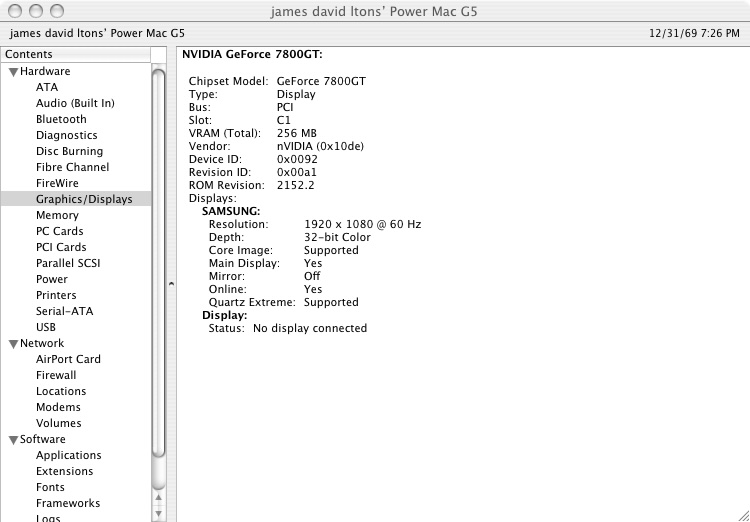The image size is (750, 522).
Task: Click the window resize grip corner
Action: click(743, 515)
